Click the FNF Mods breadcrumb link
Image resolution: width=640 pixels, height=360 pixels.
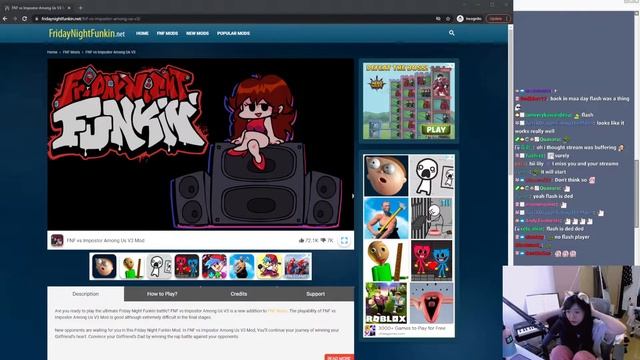point(71,52)
